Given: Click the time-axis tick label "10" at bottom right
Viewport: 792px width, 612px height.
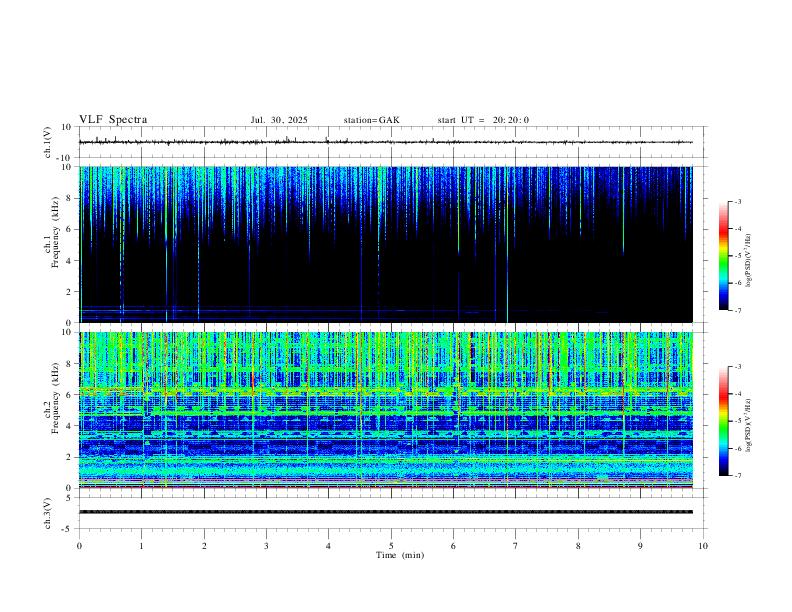Looking at the screenshot, I should click(703, 546).
